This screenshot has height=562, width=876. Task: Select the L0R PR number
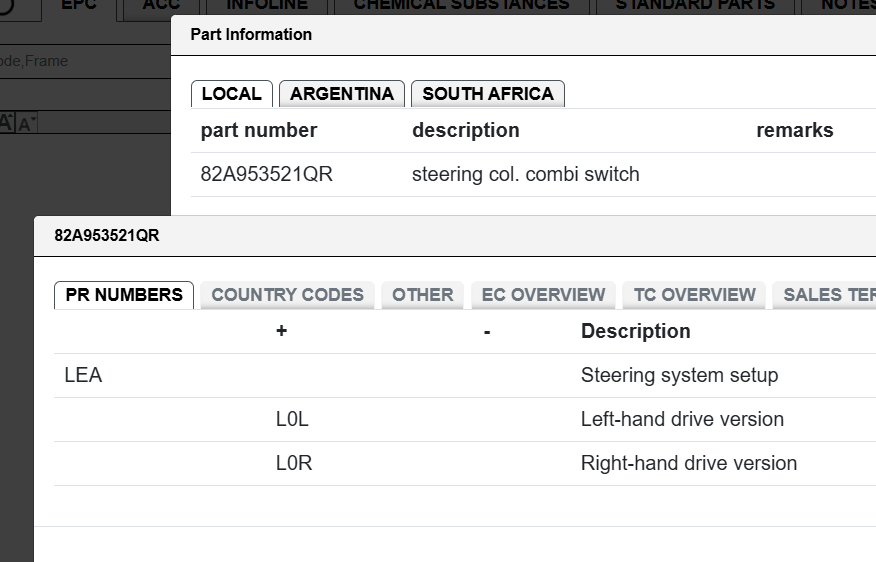click(x=294, y=463)
